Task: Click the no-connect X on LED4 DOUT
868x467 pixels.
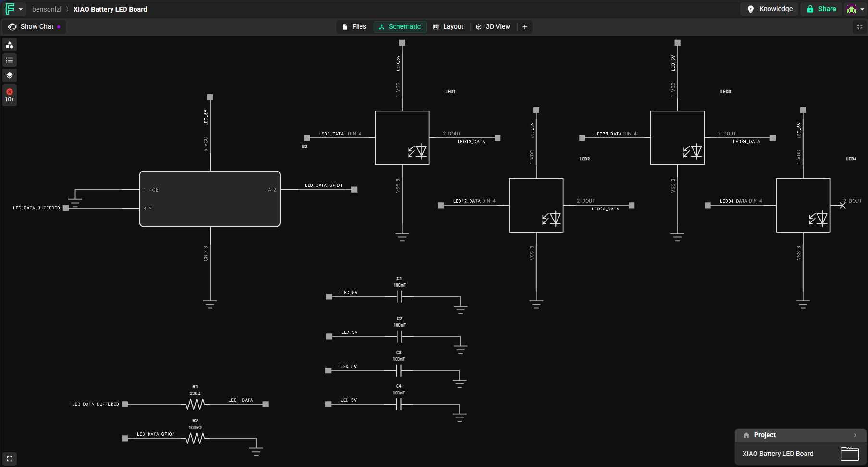Action: pos(843,205)
